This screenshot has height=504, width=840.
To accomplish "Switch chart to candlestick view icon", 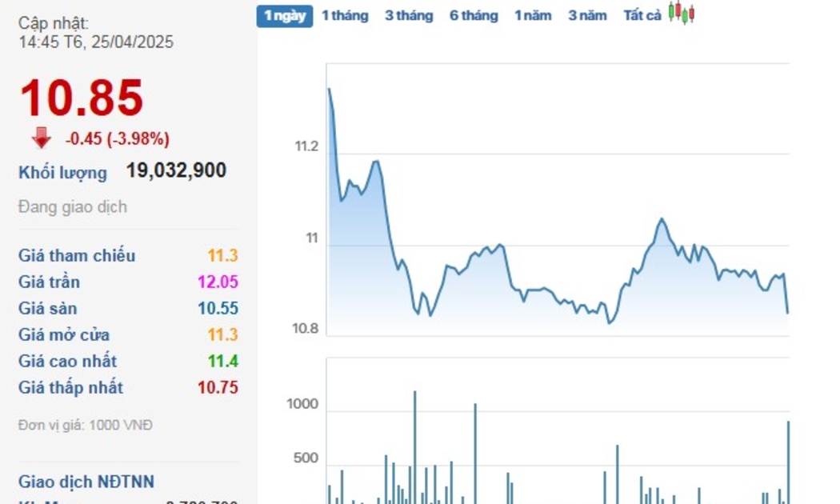I will tap(682, 14).
